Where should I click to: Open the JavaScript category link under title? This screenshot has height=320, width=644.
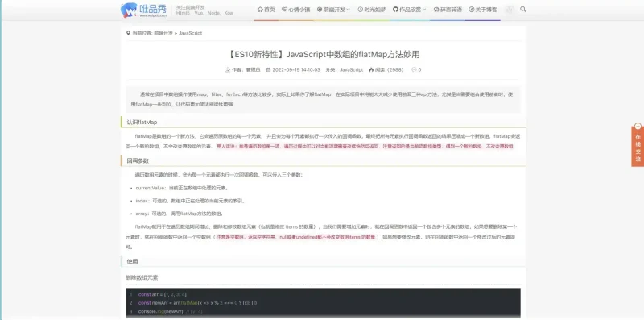pyautogui.click(x=351, y=70)
